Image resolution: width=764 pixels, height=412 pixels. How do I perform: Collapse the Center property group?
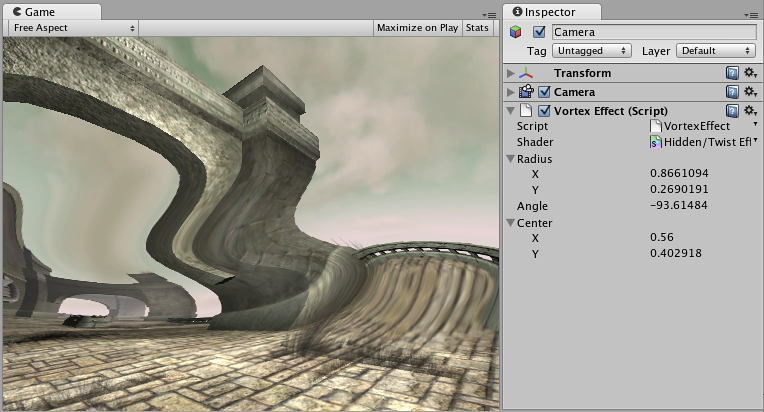click(x=511, y=223)
